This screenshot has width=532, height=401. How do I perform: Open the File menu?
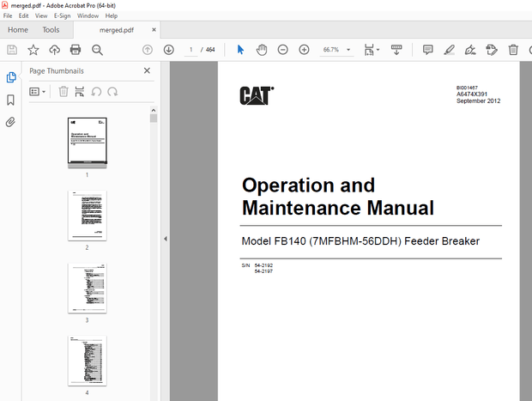point(8,15)
